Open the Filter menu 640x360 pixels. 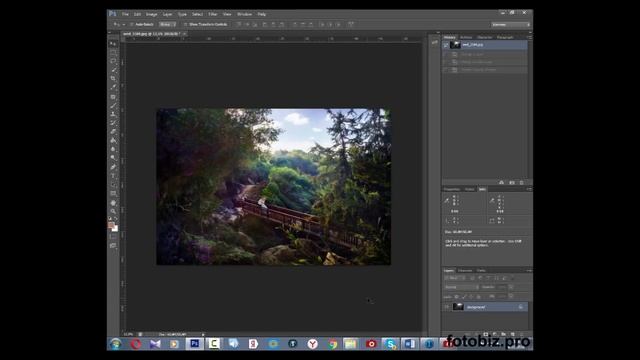tap(213, 14)
